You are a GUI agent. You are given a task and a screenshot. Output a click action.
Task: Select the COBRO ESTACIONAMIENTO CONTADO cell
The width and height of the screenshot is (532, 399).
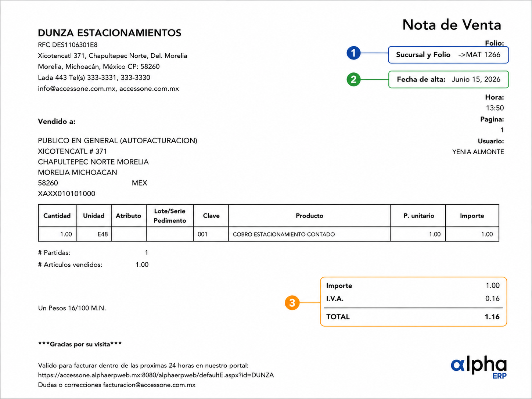[309, 234]
